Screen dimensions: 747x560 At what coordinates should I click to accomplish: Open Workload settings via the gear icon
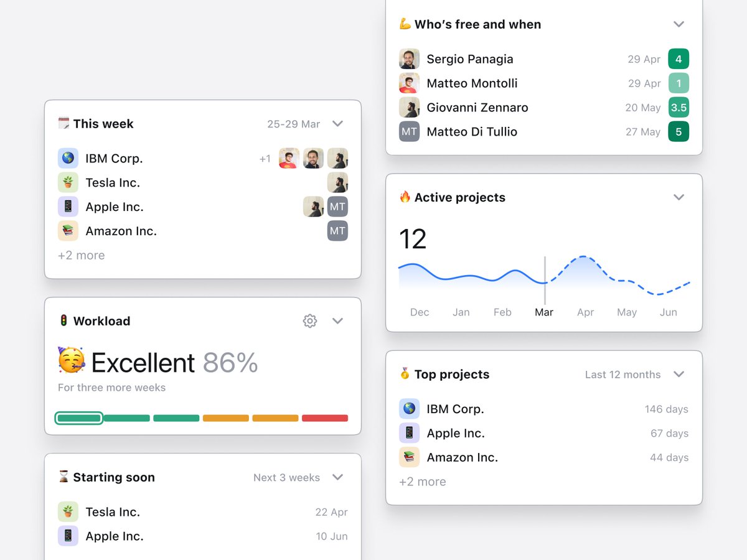tap(309, 321)
